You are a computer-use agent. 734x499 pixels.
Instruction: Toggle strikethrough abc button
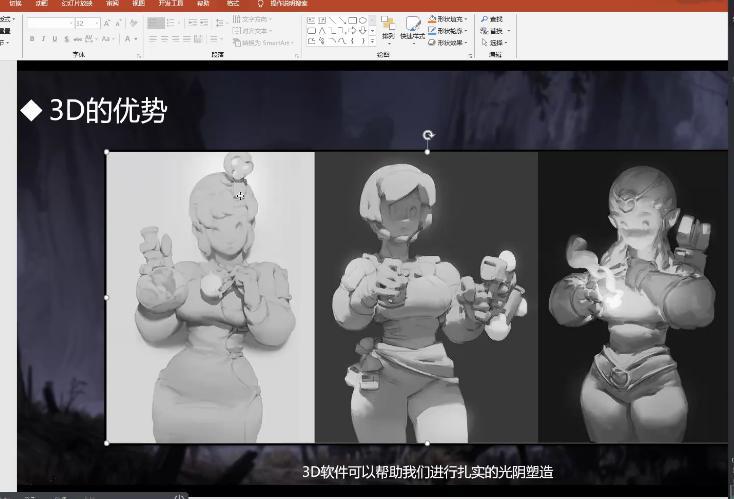(78, 39)
